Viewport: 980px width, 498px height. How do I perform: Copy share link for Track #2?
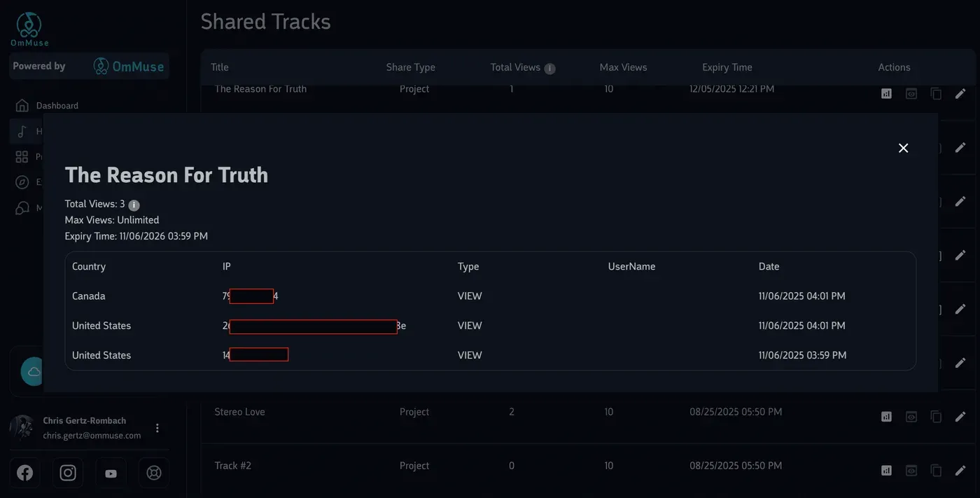point(936,470)
